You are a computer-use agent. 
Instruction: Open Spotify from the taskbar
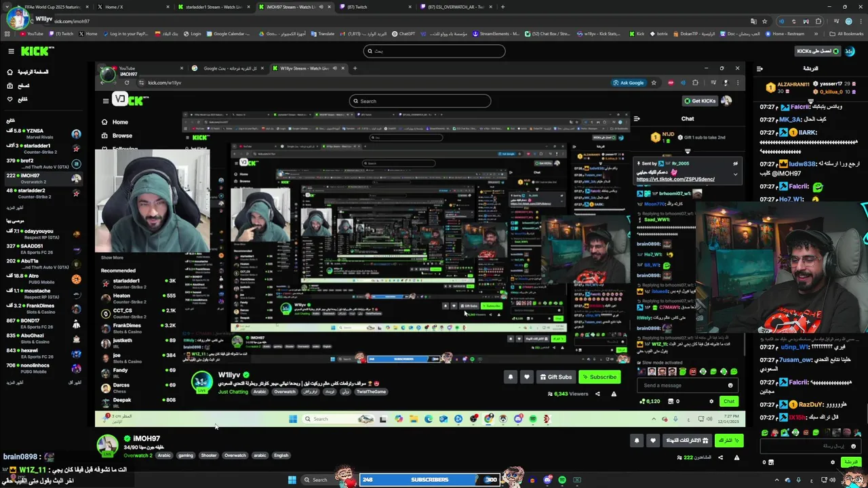[562, 480]
